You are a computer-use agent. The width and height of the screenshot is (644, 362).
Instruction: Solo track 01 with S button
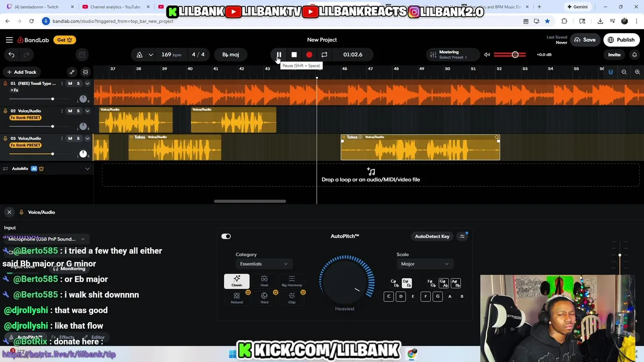click(x=78, y=83)
